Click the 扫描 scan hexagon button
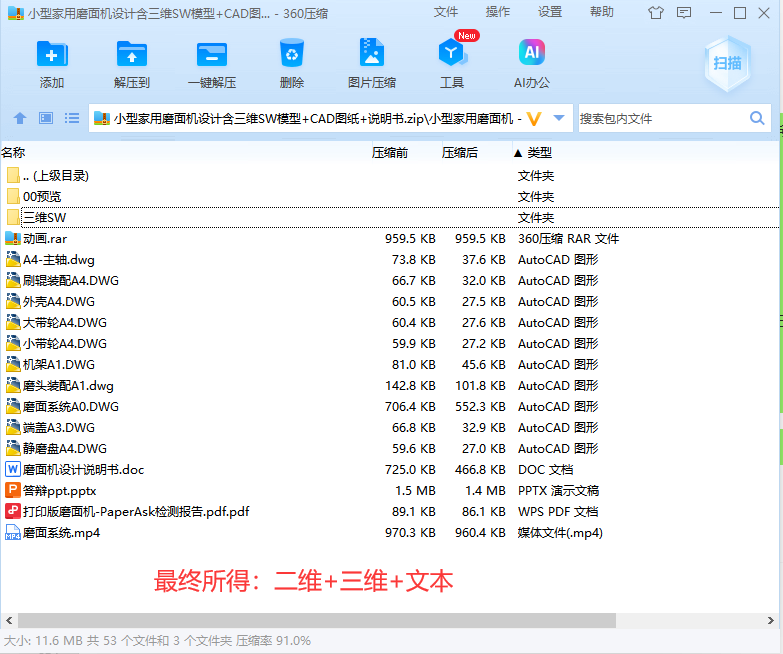Viewport: 783px width, 654px height. coord(727,63)
